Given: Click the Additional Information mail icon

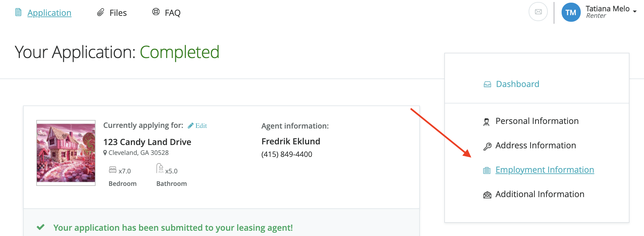Looking at the screenshot, I should pyautogui.click(x=487, y=195).
